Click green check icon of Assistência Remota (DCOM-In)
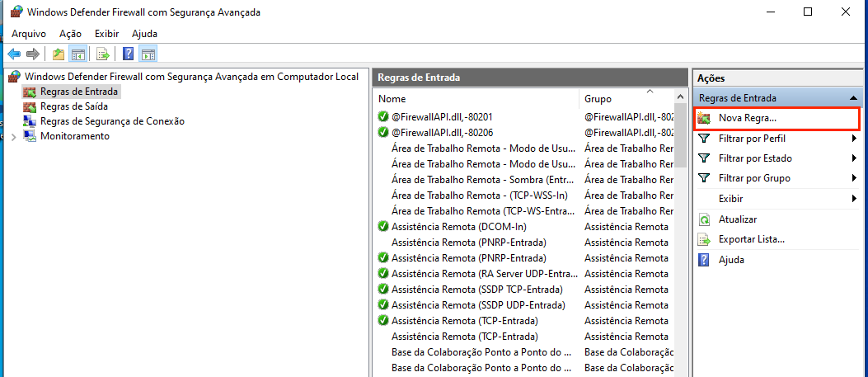 pyautogui.click(x=382, y=226)
